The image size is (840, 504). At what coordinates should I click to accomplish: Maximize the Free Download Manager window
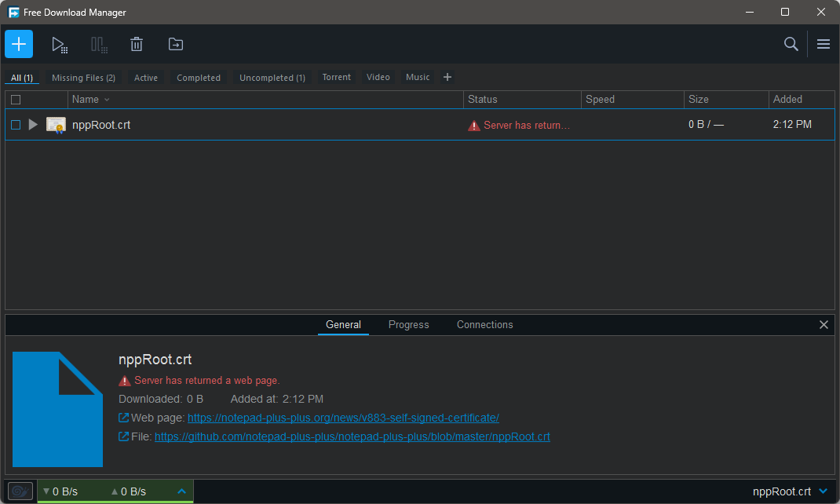pos(785,12)
